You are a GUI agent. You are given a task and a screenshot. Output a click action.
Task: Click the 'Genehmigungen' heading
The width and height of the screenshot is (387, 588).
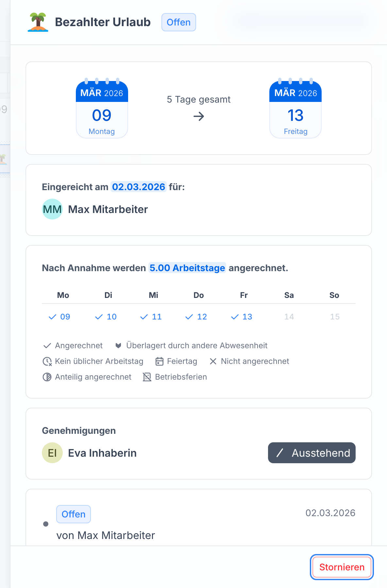click(79, 431)
